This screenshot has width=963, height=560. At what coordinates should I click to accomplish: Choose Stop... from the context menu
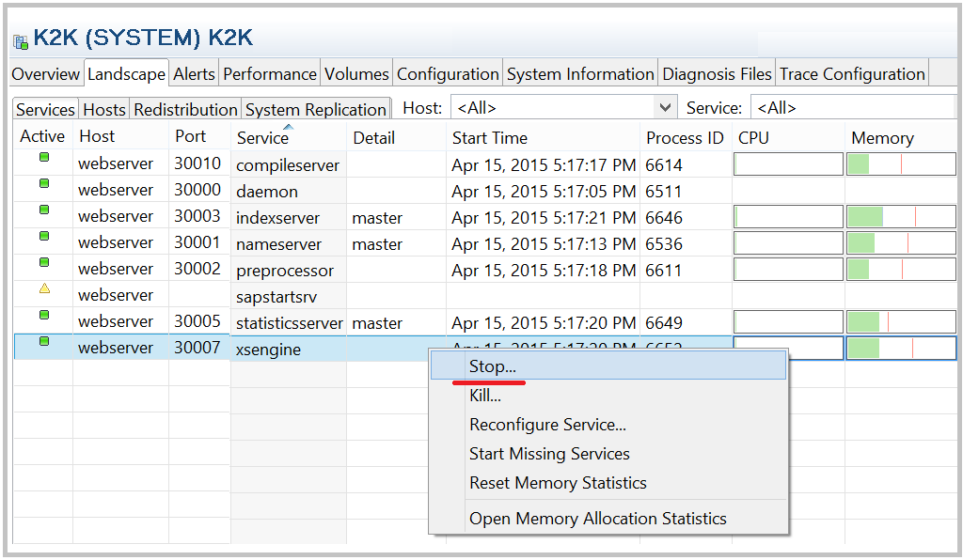(x=608, y=366)
